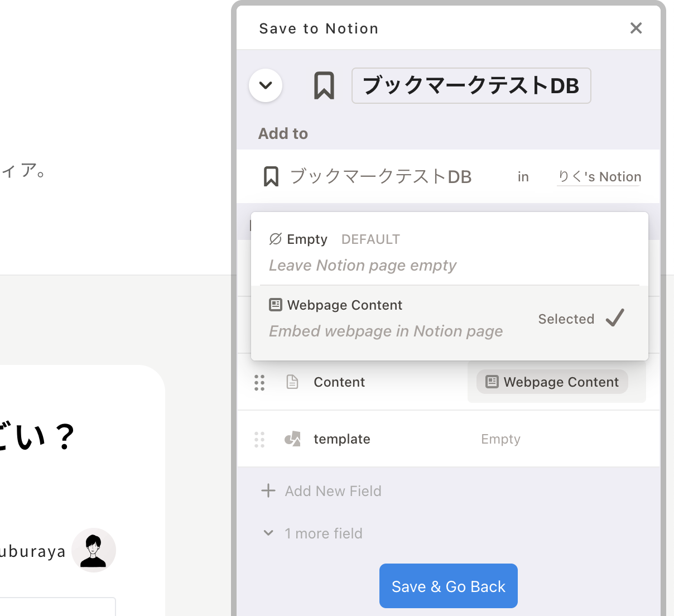Click the Content row drag handle

(x=259, y=382)
